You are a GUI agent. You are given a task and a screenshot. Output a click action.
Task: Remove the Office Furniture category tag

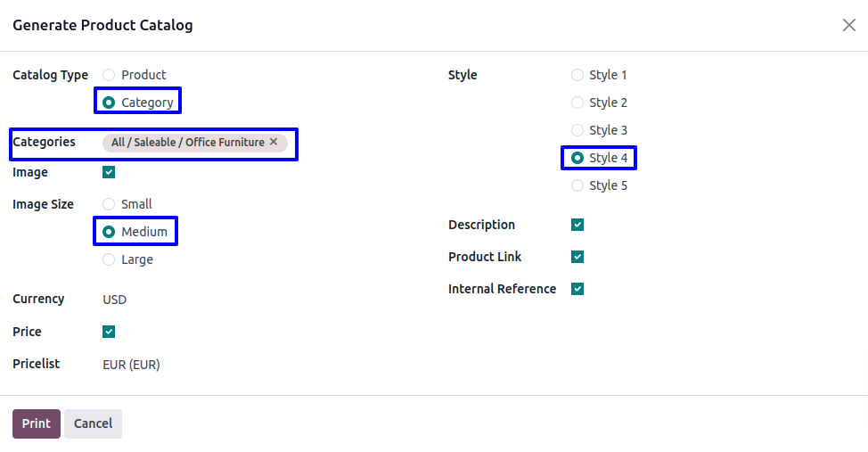coord(274,142)
